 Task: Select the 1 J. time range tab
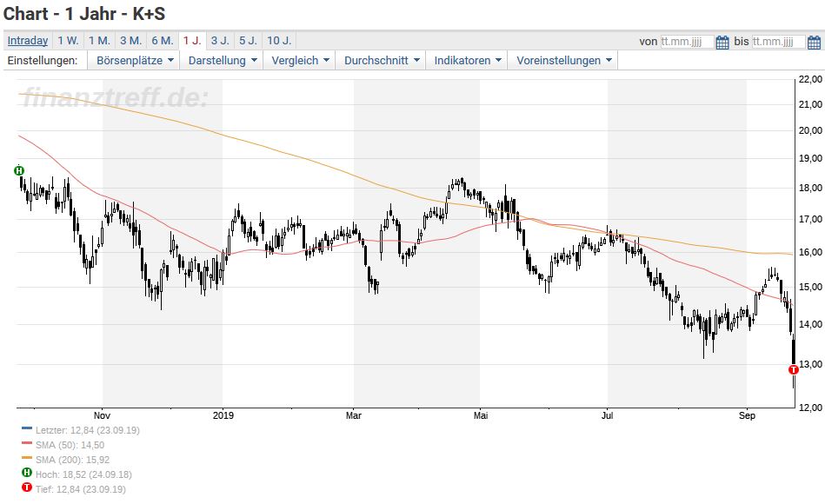(x=192, y=41)
